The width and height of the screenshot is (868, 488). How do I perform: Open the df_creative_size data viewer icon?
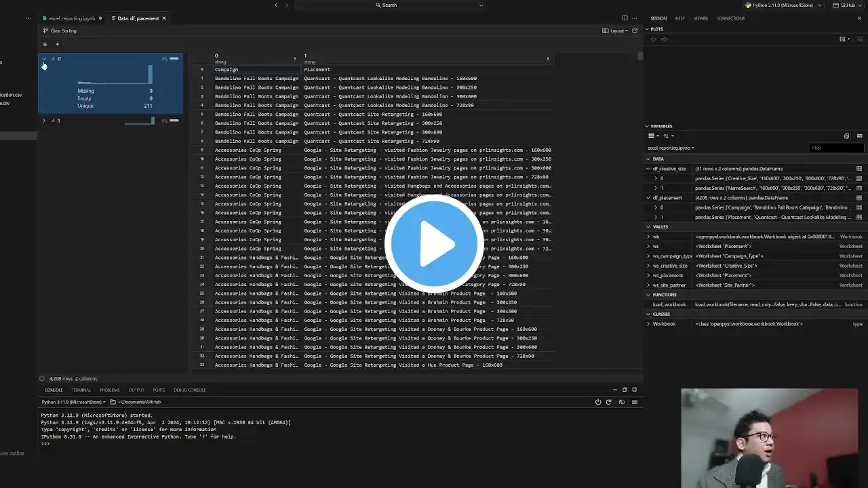pyautogui.click(x=859, y=169)
